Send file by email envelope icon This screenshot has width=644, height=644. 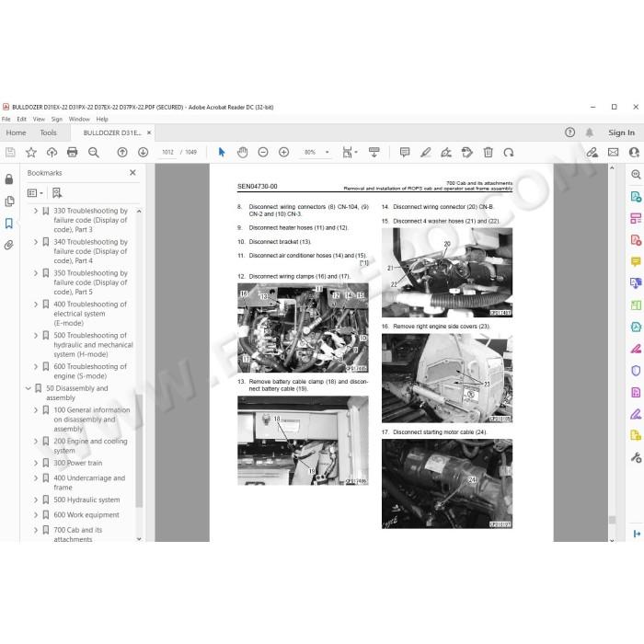coord(614,153)
